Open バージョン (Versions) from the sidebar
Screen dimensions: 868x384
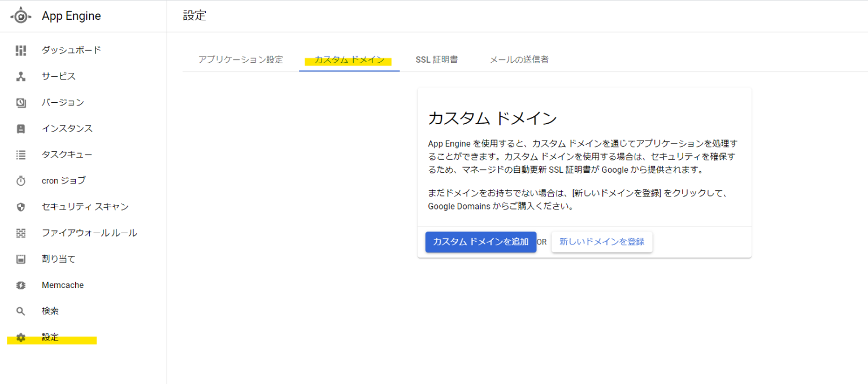point(21,102)
